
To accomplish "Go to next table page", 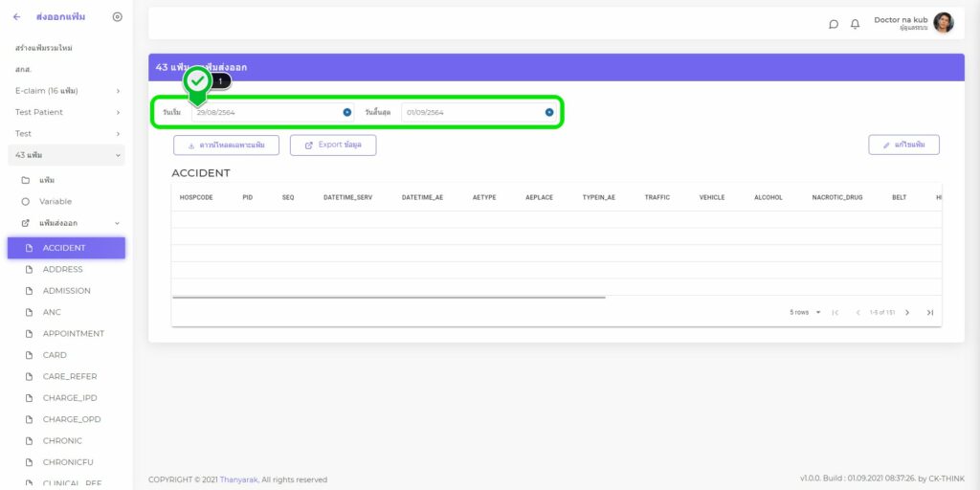I will tap(907, 312).
